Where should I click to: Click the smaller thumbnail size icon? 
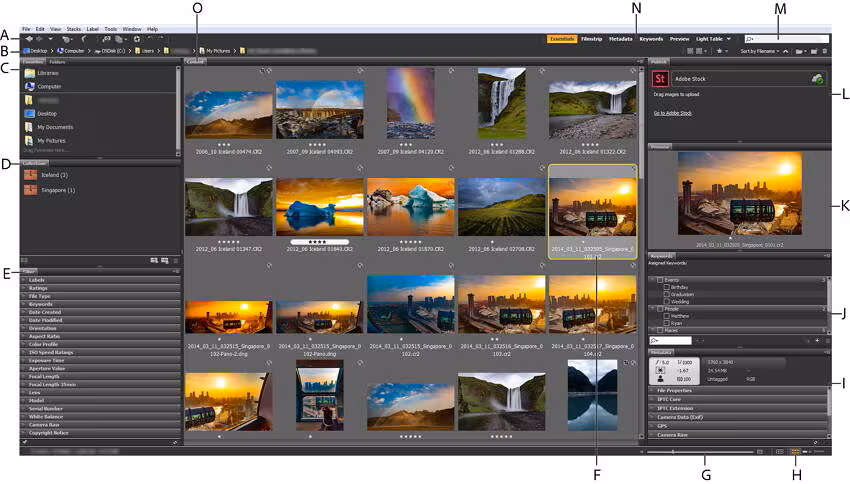642,451
